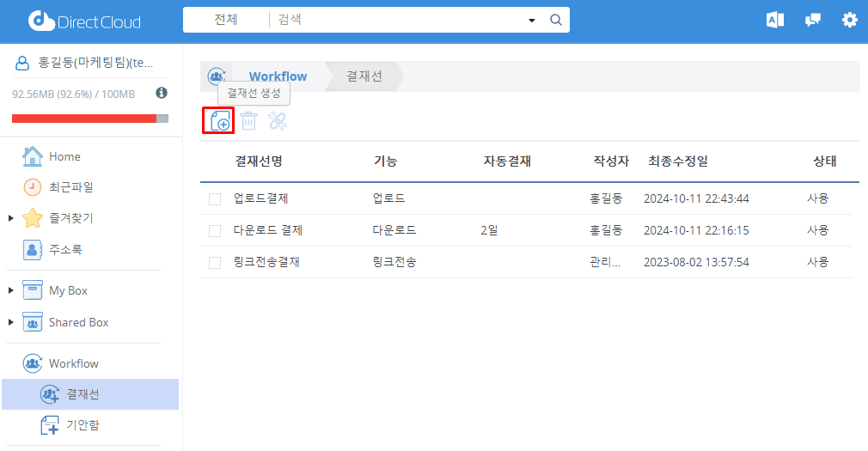Open the search scope dropdown arrow
Screen dimensions: 868x451
tap(531, 20)
